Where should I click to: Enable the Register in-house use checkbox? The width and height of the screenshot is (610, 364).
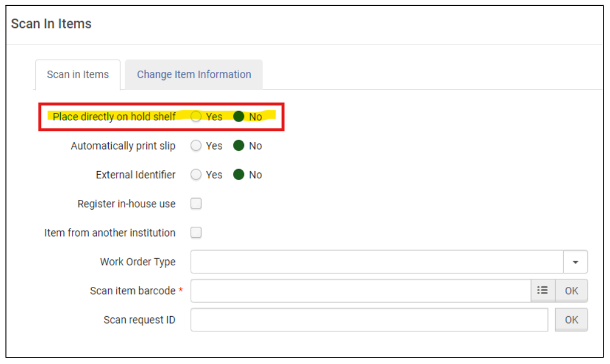(x=197, y=204)
